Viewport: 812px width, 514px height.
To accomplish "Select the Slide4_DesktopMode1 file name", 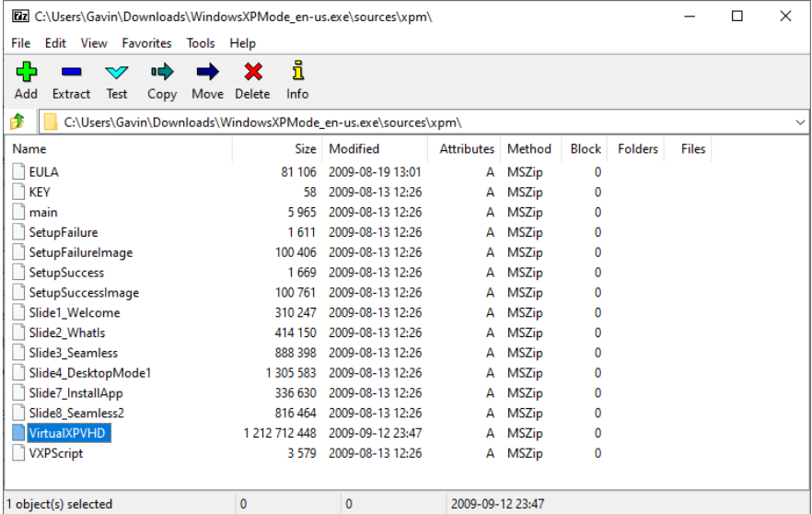I will [x=90, y=373].
